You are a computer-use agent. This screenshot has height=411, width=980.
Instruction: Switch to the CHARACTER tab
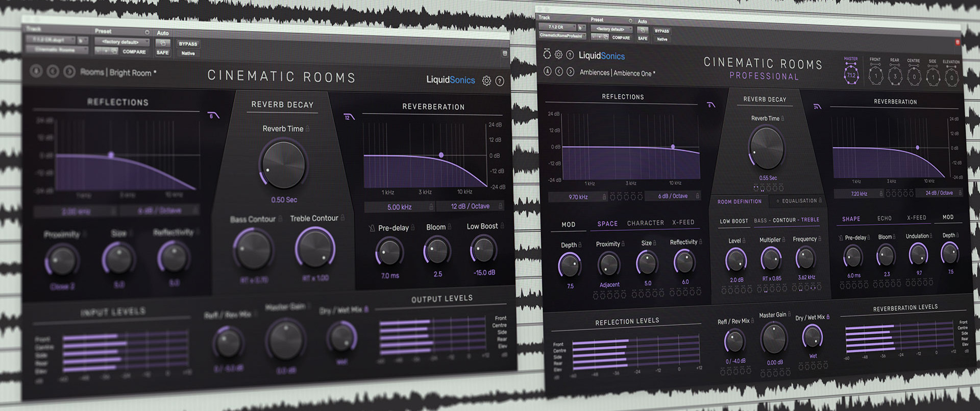pyautogui.click(x=645, y=223)
